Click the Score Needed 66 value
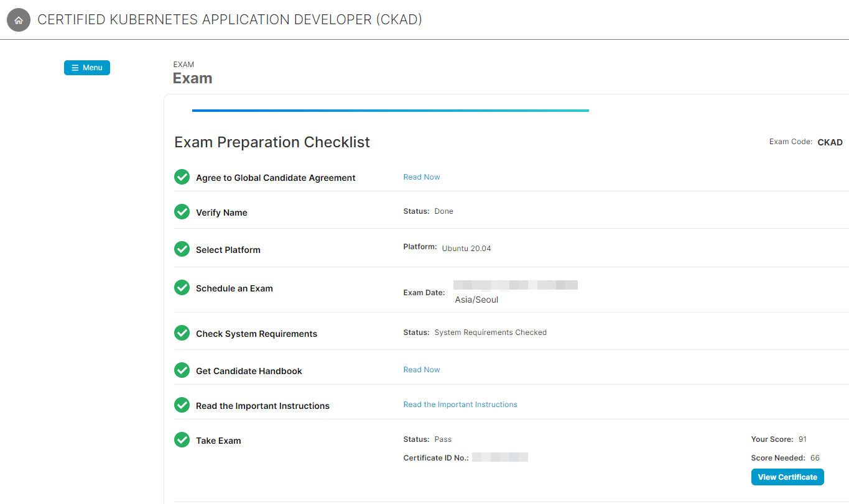 [815, 458]
